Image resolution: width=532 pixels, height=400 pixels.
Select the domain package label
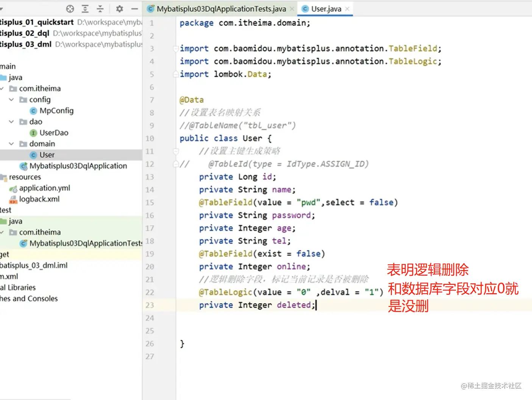[42, 144]
